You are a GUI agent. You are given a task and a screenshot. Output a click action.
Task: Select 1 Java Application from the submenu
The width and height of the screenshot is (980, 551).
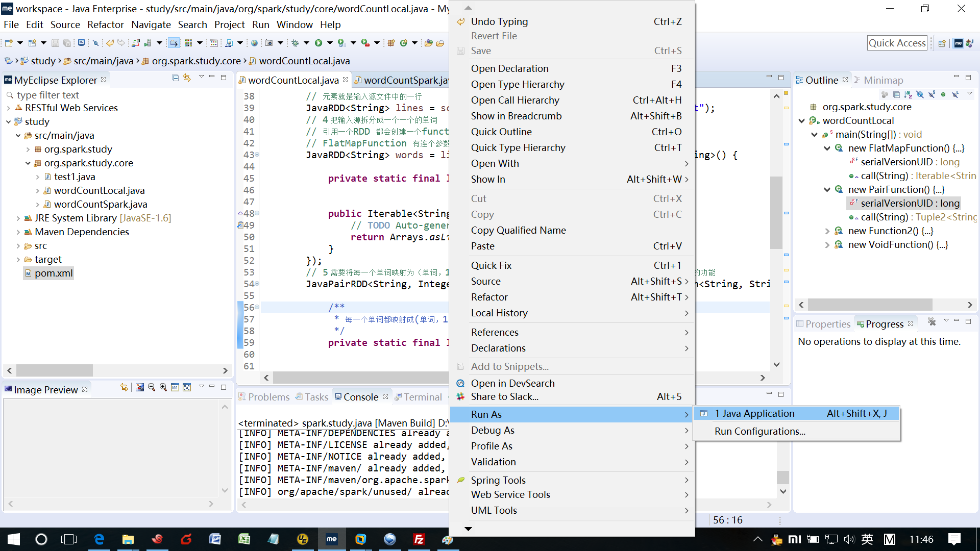click(754, 413)
